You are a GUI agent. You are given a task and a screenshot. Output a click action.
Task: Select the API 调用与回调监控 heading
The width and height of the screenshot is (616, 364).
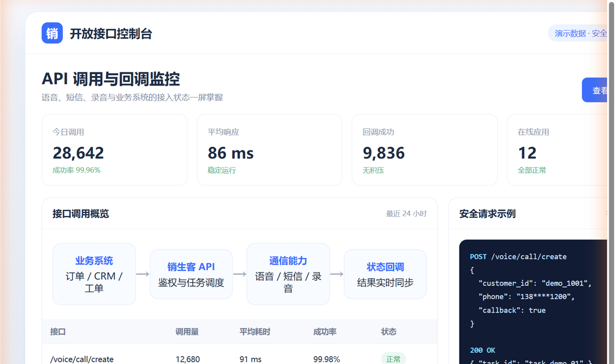[x=111, y=79]
